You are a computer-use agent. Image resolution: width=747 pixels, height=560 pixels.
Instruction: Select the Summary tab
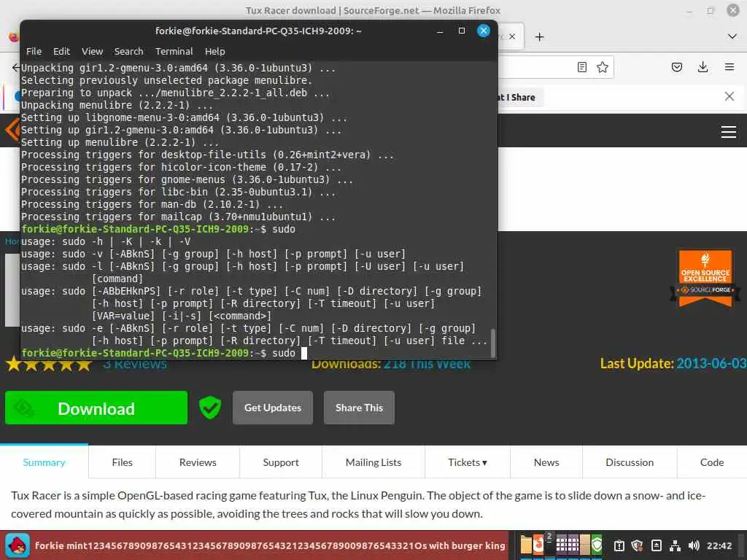tap(44, 462)
